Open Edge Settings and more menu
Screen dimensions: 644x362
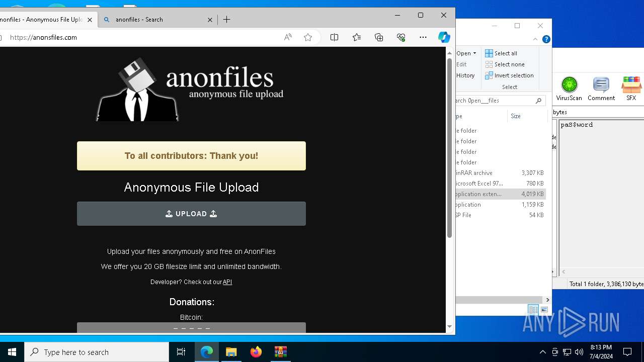point(423,37)
